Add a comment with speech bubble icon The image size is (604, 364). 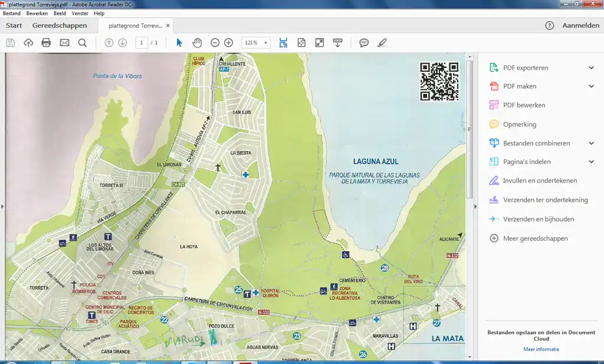364,42
